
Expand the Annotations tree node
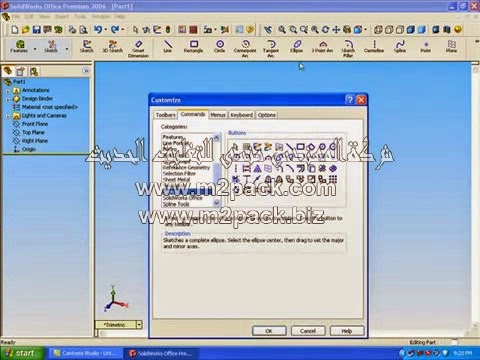click(8, 91)
